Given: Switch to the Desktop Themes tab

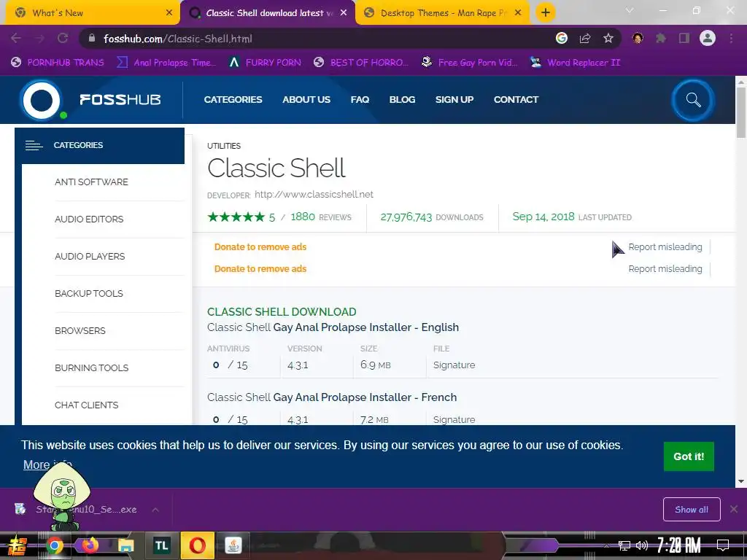Looking at the screenshot, I should click(442, 13).
